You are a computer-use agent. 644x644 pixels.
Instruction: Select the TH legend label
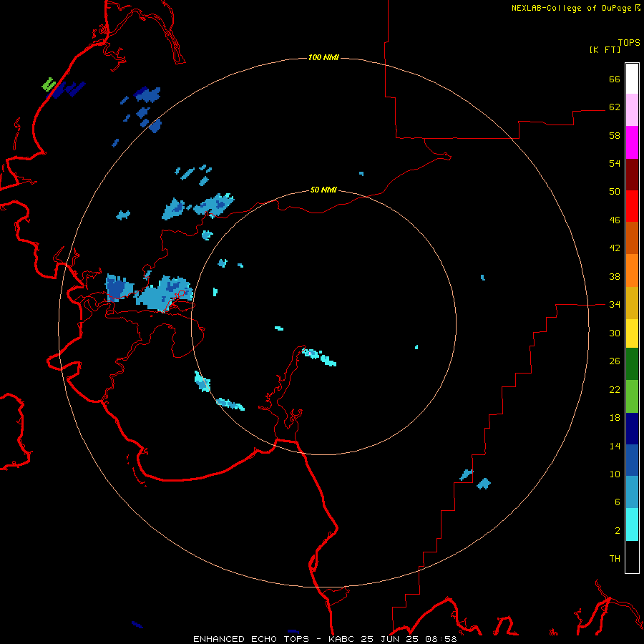pyautogui.click(x=615, y=559)
